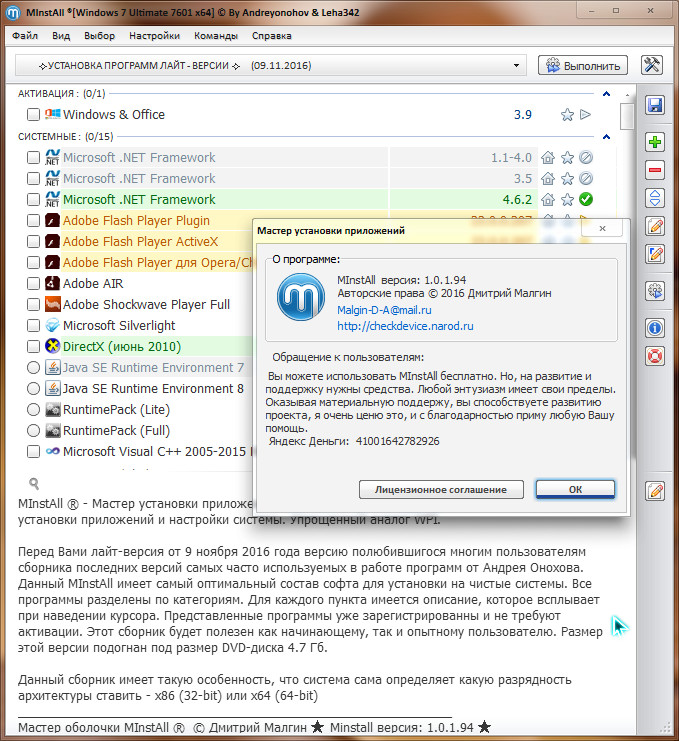The width and height of the screenshot is (679, 741).
Task: Click star icon in .NET Framework 4.6.2 row
Action: [567, 199]
